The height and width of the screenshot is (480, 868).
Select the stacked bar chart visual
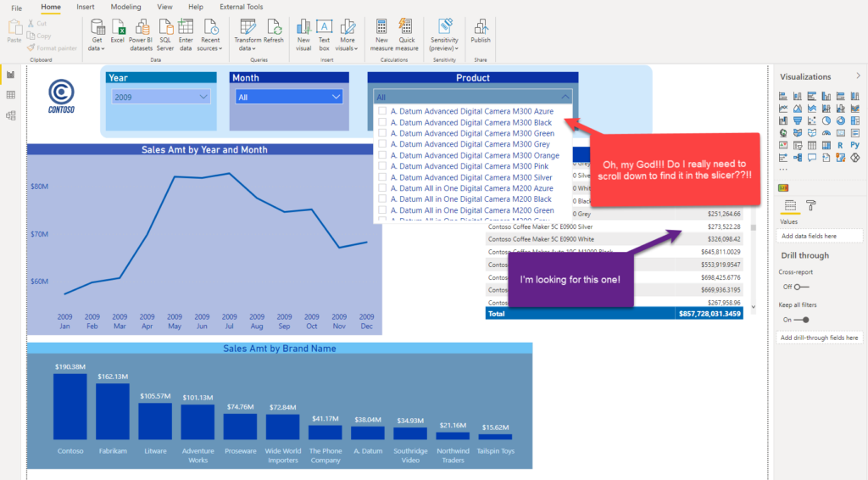[783, 96]
